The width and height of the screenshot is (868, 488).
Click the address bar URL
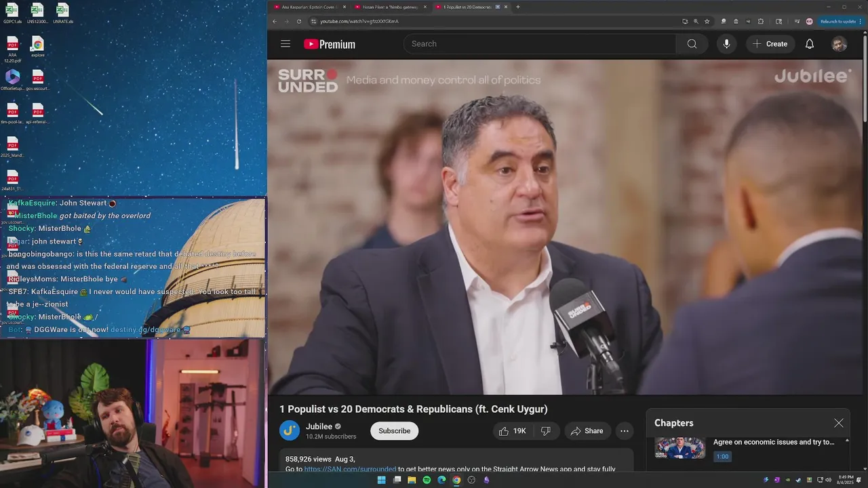(x=359, y=21)
